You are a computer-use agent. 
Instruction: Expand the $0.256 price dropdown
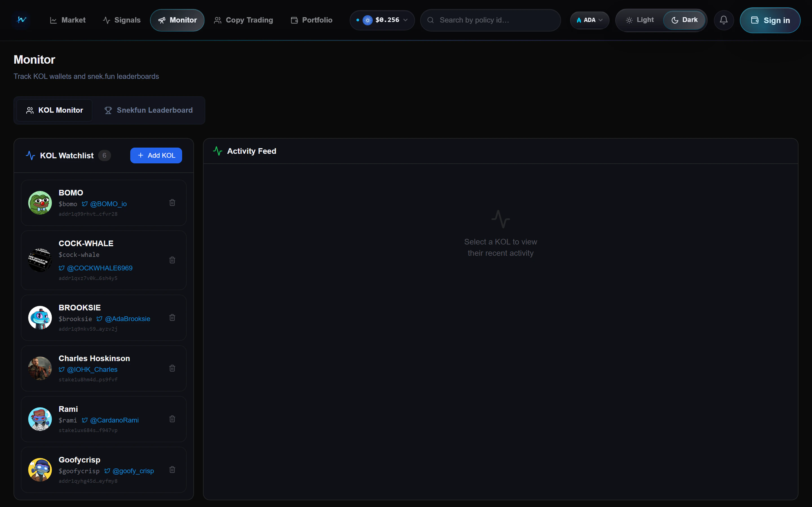(382, 20)
